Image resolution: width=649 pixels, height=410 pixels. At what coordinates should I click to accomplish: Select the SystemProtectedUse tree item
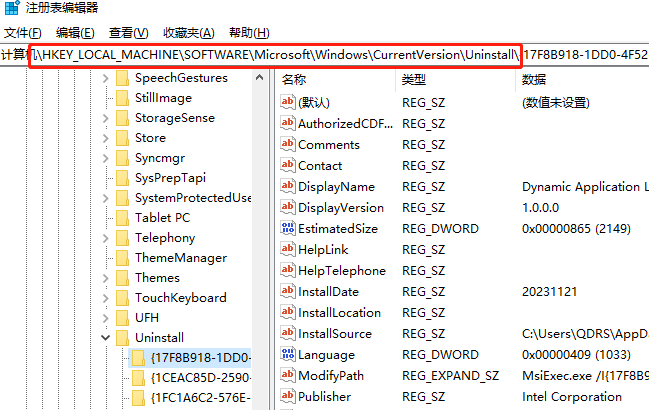(193, 198)
